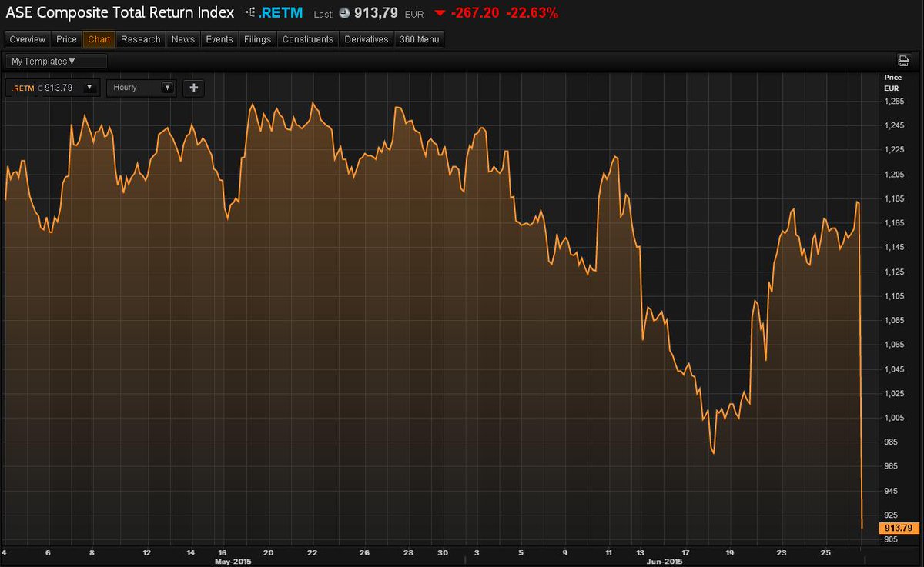The width and height of the screenshot is (924, 567).
Task: Print the chart with the printer icon
Action: (x=904, y=61)
